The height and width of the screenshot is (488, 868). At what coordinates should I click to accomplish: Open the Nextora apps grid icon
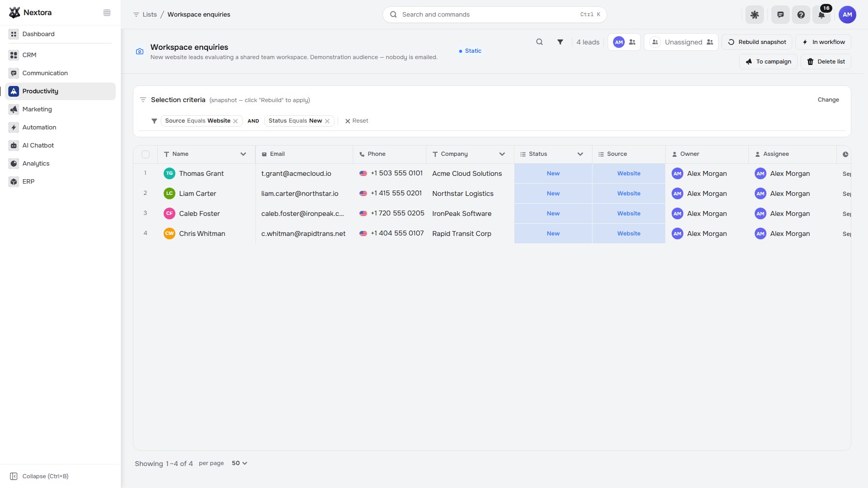coord(107,13)
